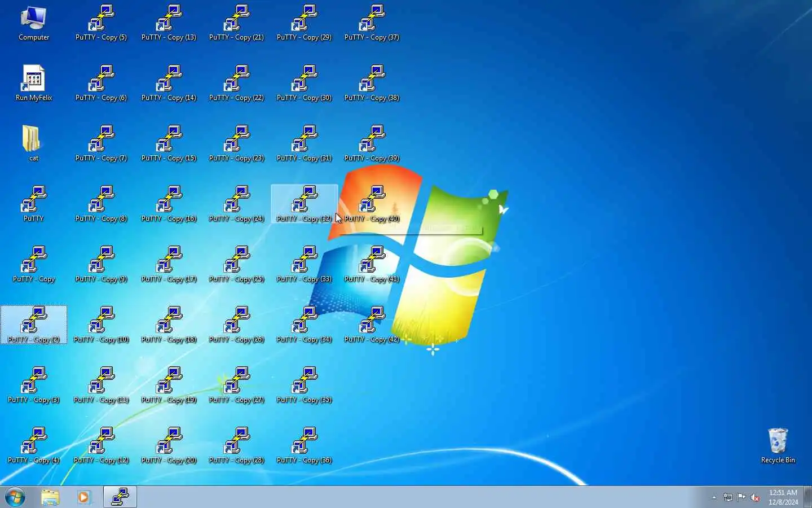Select PuTTY - Copy (25) icon

click(x=237, y=265)
